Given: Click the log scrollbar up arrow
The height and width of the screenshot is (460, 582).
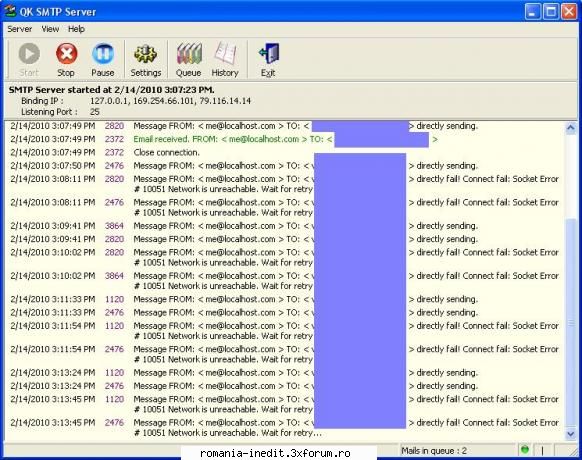Looking at the screenshot, I should (x=570, y=128).
